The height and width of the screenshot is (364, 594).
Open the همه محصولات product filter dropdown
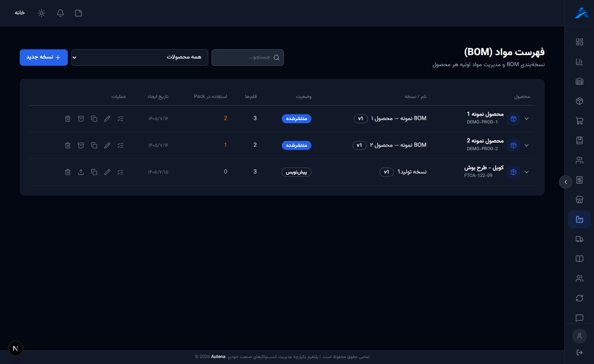(140, 57)
